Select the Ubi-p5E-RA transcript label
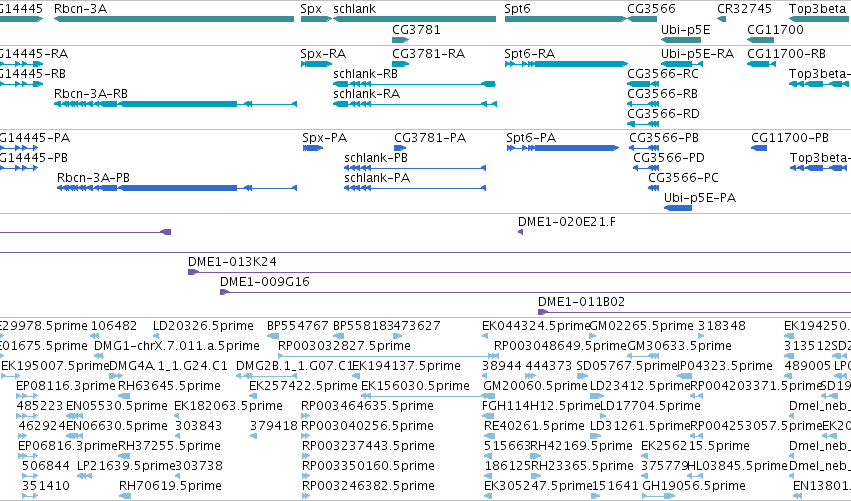This screenshot has width=851, height=501. pos(697,54)
